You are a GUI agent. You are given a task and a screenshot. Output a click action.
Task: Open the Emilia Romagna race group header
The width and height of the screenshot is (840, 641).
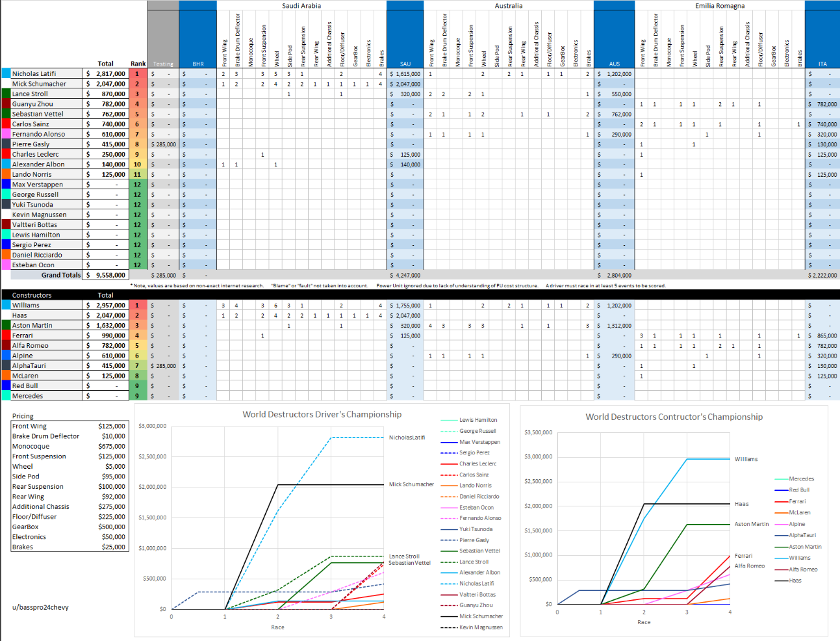pyautogui.click(x=719, y=6)
